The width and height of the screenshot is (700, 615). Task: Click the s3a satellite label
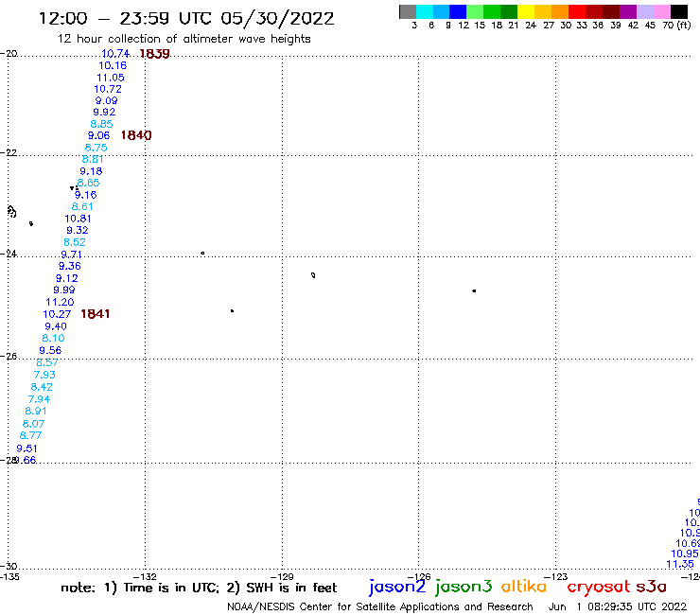(652, 587)
